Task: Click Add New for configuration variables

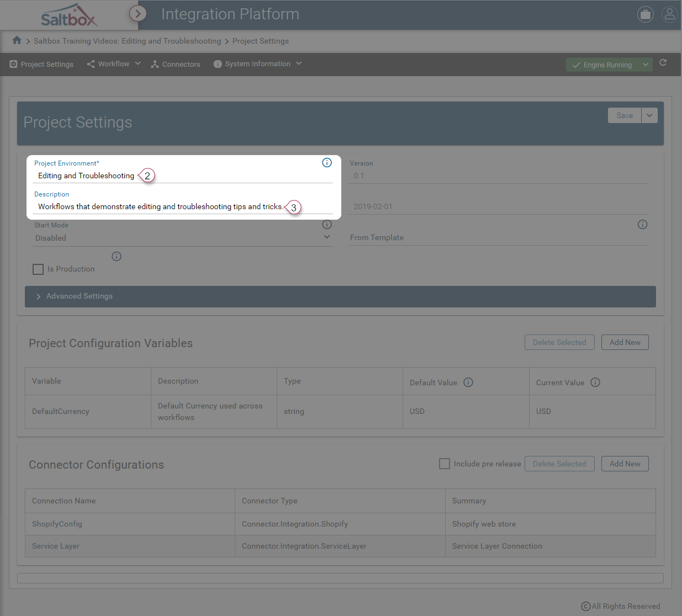Action: [x=625, y=342]
